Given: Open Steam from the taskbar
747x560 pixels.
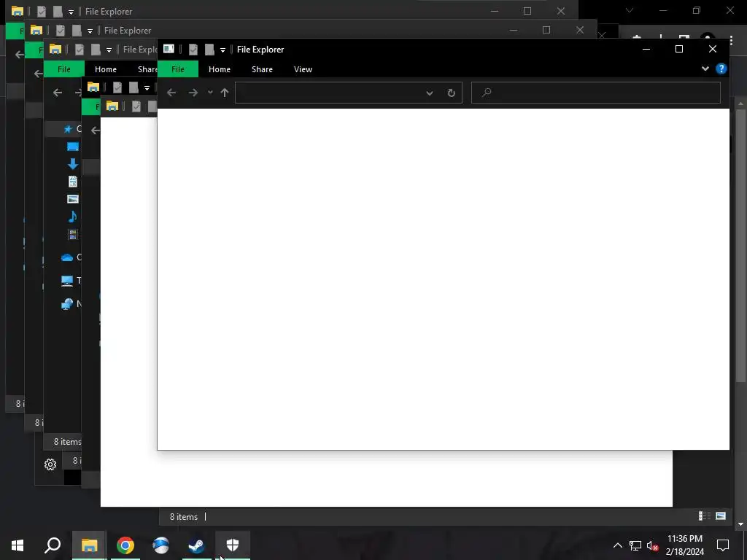Looking at the screenshot, I should coord(197,545).
